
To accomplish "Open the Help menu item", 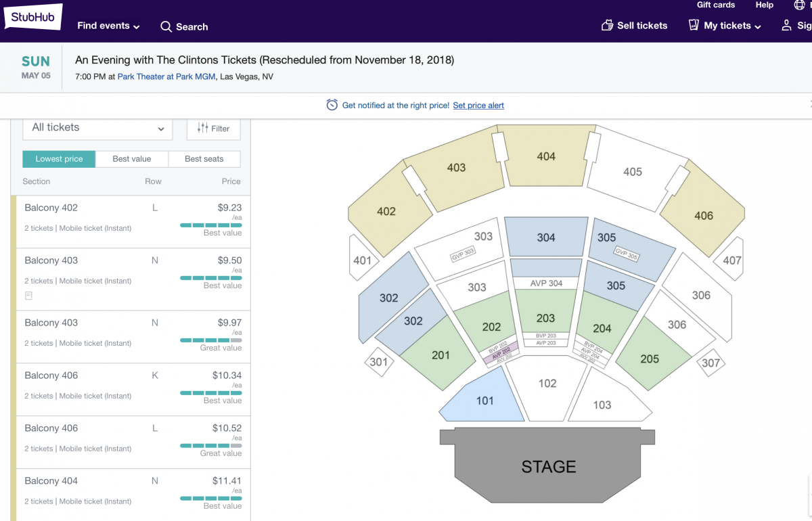I will (x=765, y=5).
